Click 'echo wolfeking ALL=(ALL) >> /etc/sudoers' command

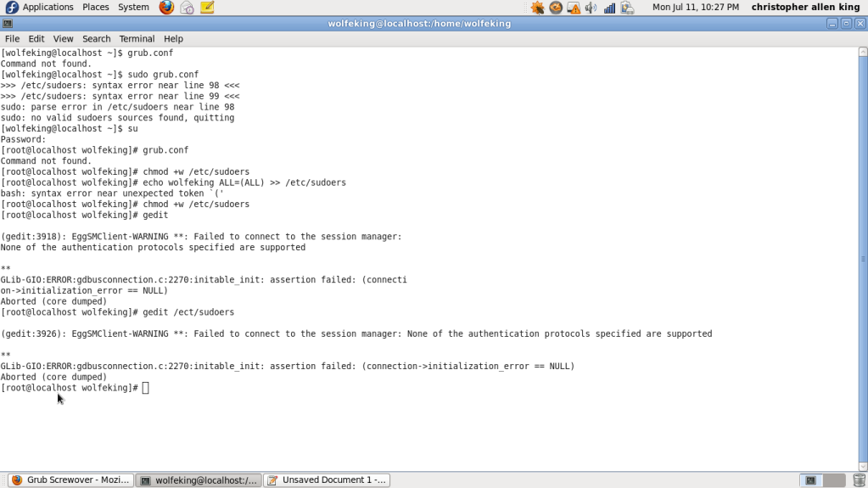click(244, 182)
